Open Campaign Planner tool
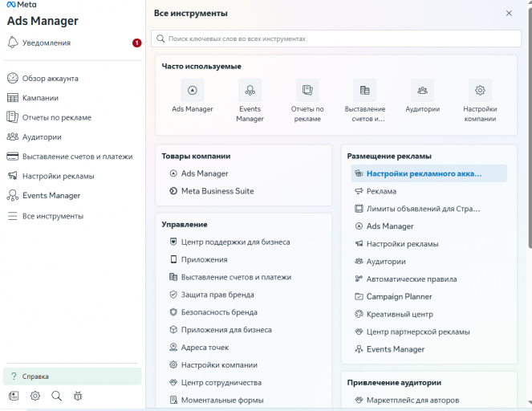 coord(400,296)
